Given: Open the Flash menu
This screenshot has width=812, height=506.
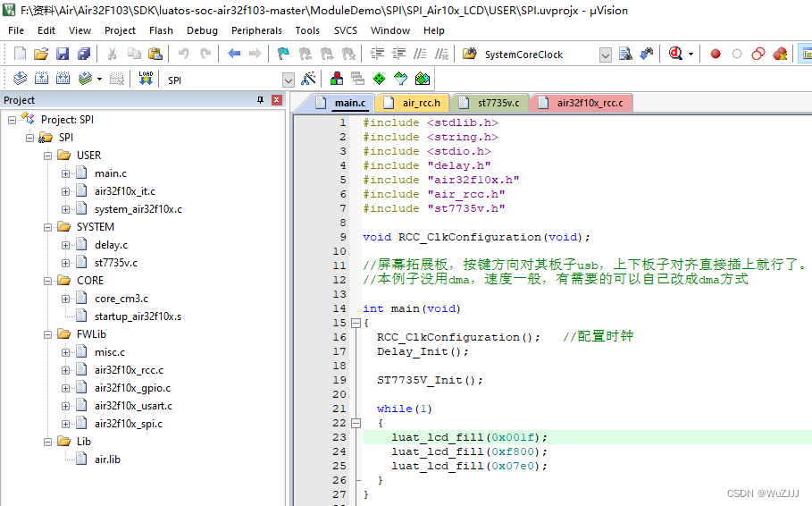Looking at the screenshot, I should pos(161,30).
